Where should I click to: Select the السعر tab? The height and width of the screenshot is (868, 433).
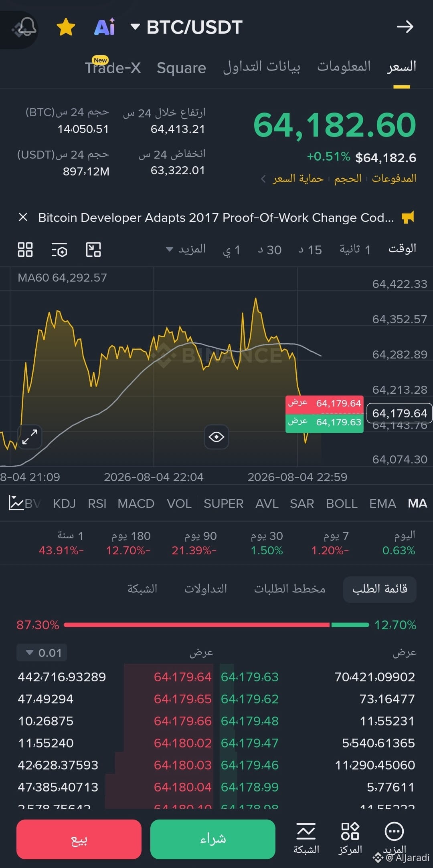[x=402, y=66]
